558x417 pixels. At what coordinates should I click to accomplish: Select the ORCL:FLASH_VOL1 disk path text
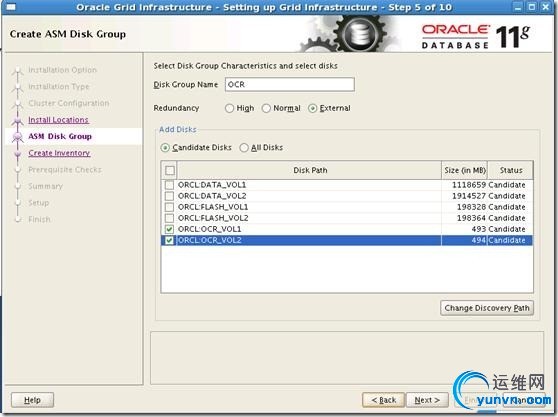(x=213, y=207)
